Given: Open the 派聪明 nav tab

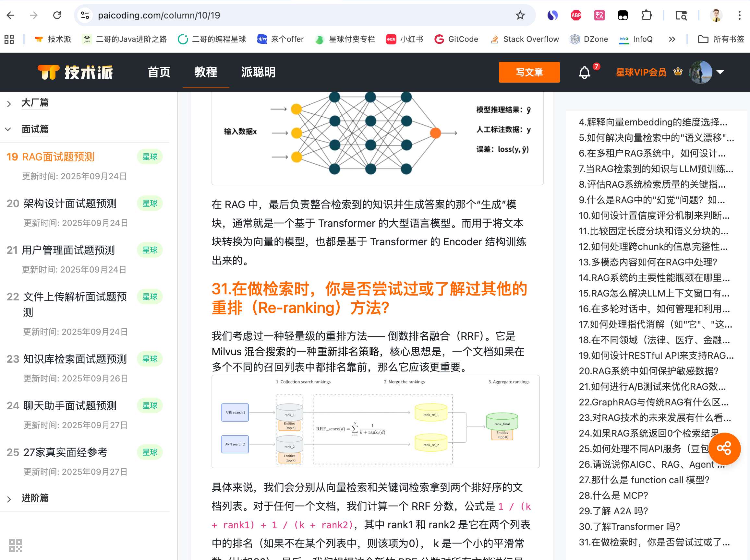Looking at the screenshot, I should (x=258, y=72).
